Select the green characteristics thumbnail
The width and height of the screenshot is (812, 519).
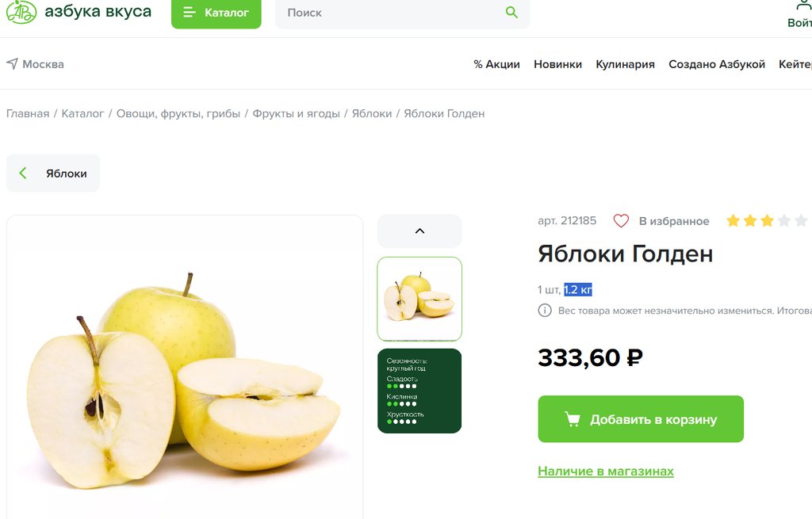[x=419, y=391]
